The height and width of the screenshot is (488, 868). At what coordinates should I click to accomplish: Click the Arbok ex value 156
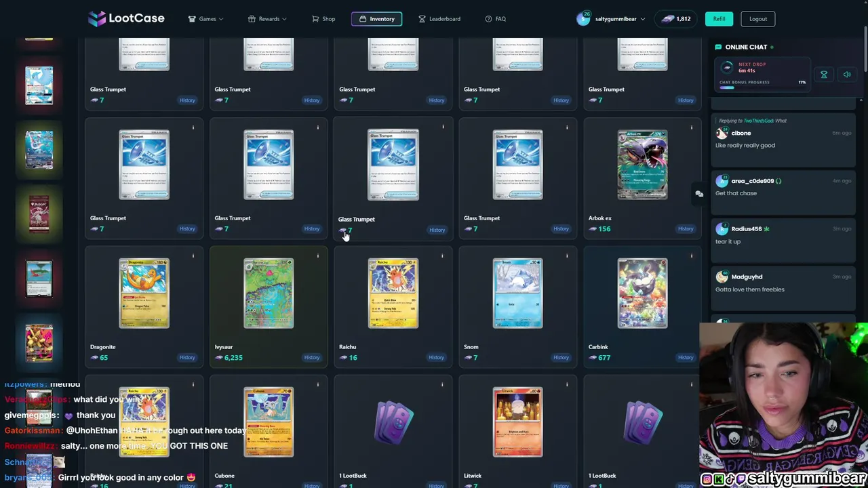pyautogui.click(x=599, y=229)
